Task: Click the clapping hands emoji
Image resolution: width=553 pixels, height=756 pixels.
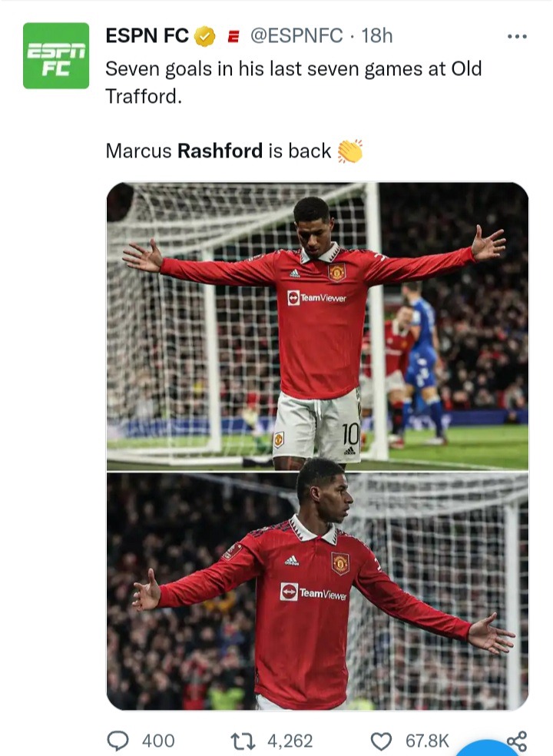Action: [350, 151]
